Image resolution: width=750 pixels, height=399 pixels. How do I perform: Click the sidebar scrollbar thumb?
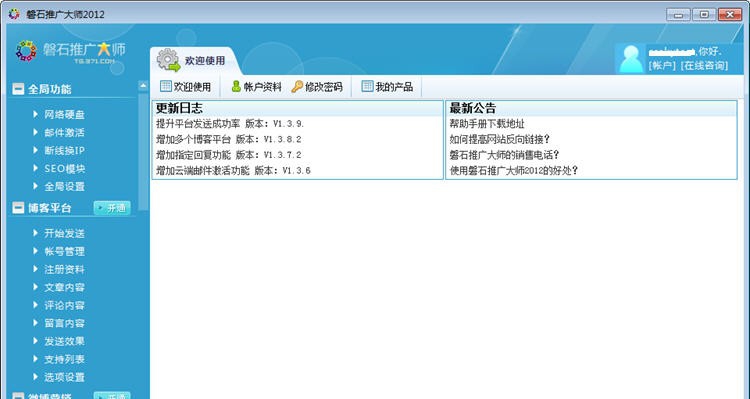[x=143, y=151]
